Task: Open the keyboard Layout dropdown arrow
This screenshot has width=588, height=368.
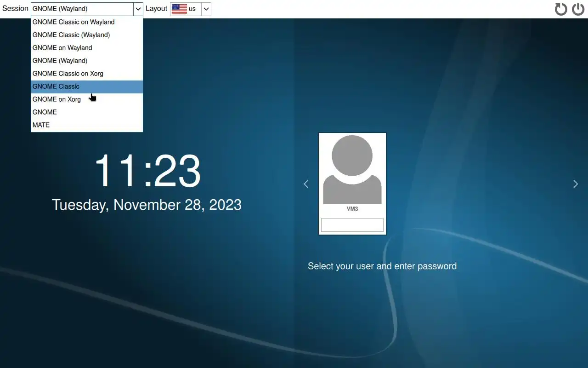Action: tap(206, 9)
